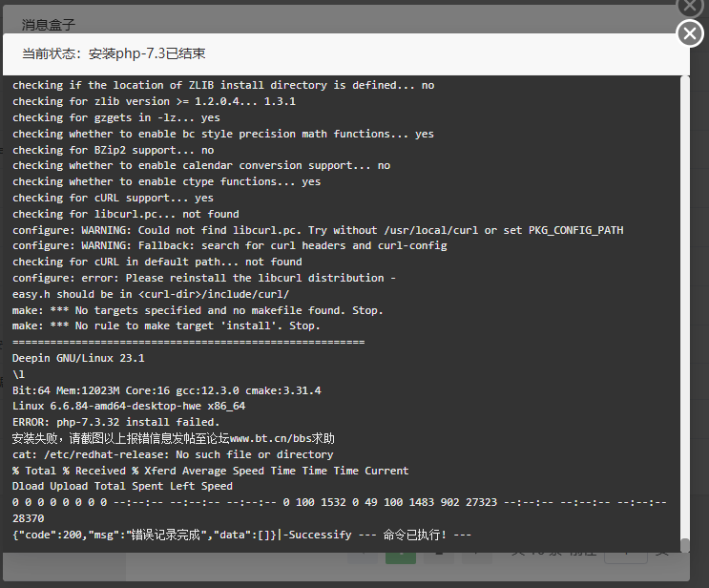This screenshot has height=588, width=709.
Task: Click the equals-sign separator line
Action: [x=189, y=343]
